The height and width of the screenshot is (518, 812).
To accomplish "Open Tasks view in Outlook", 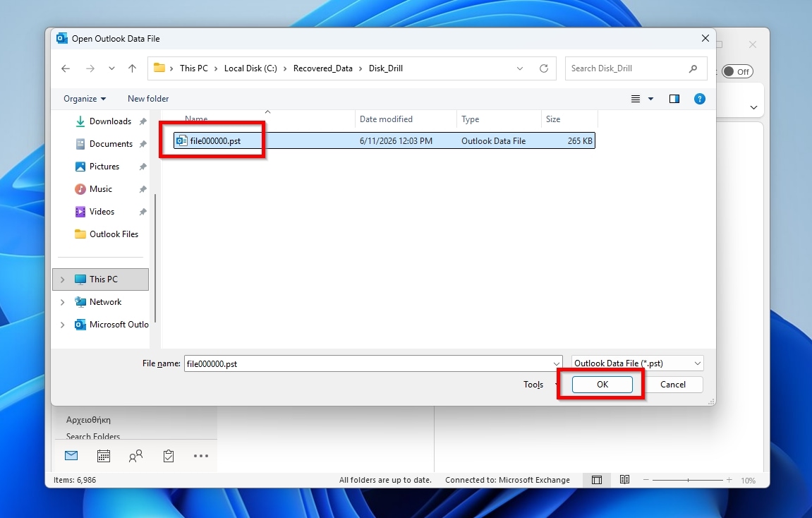I will 169,456.
